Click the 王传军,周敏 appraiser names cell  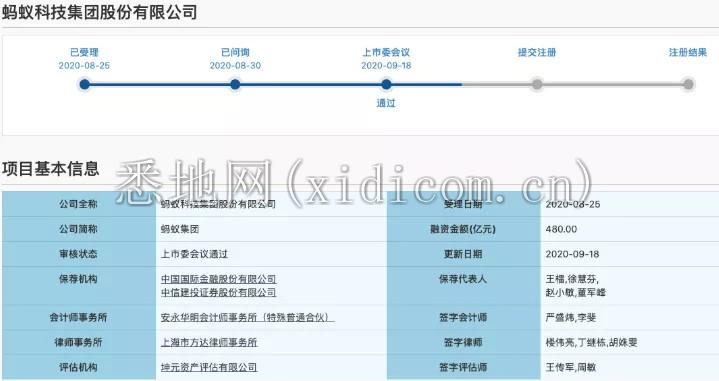pos(571,367)
